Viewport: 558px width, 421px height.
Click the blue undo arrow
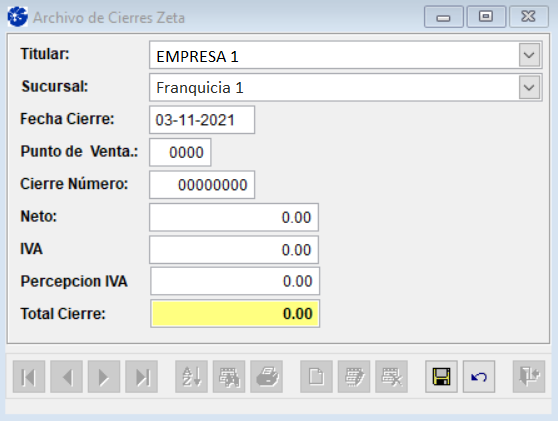[x=479, y=377]
